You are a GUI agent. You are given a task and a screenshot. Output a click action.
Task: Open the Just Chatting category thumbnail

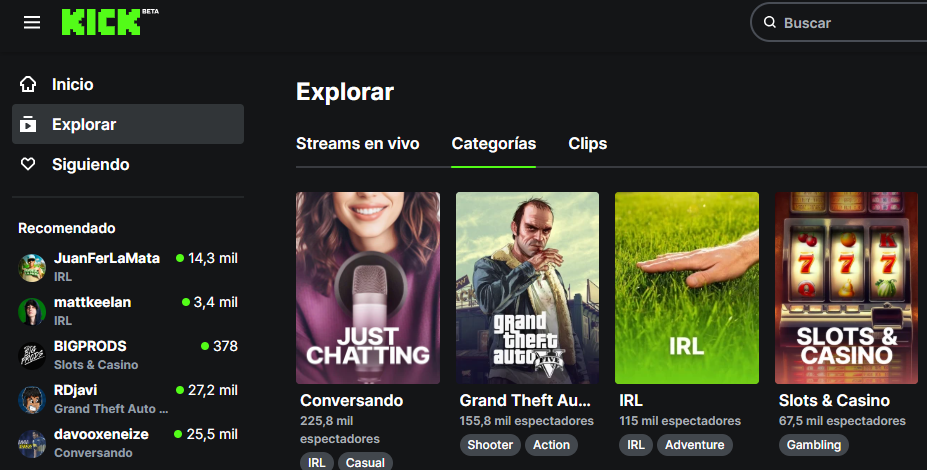tap(368, 288)
